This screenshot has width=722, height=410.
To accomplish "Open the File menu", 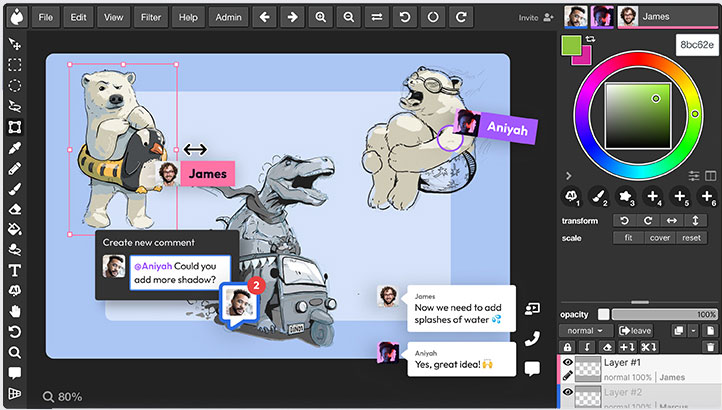I will 45,17.
